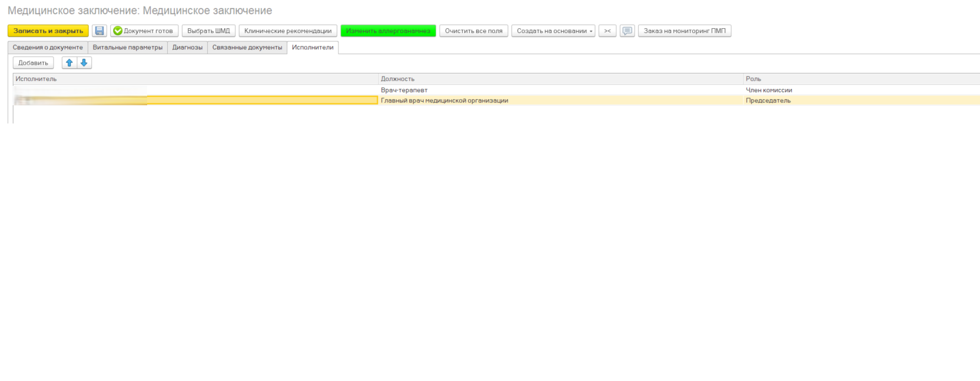Select the 'Врач-терапевт' table row
The image size is (980, 381).
(x=404, y=90)
